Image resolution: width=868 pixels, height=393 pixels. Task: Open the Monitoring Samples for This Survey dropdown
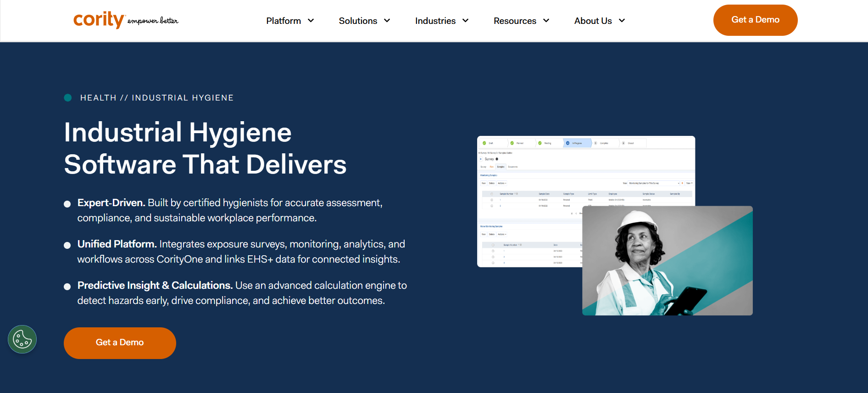point(653,183)
